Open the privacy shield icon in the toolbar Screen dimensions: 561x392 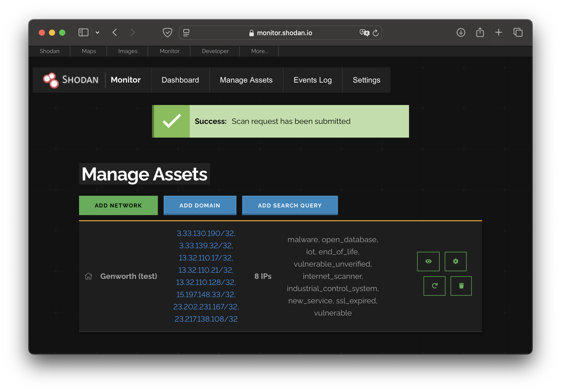coord(167,32)
